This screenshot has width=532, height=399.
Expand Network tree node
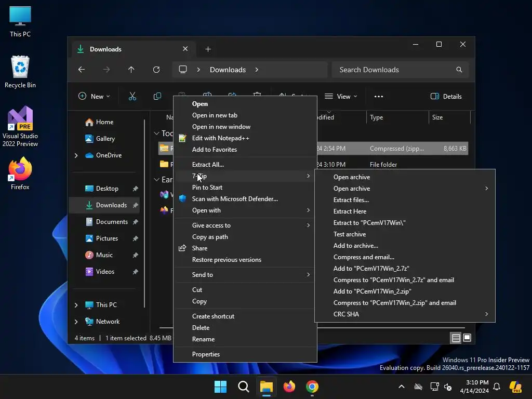point(76,322)
